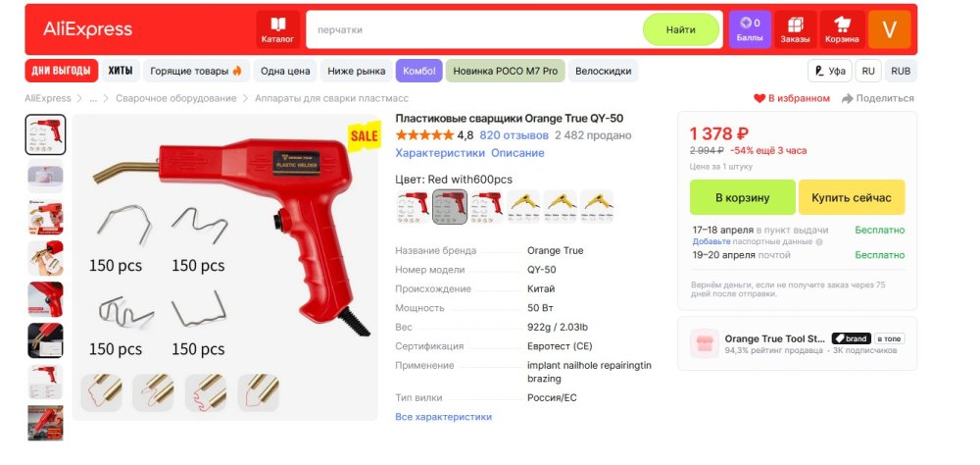Open the Горящие товары tab

(x=196, y=71)
